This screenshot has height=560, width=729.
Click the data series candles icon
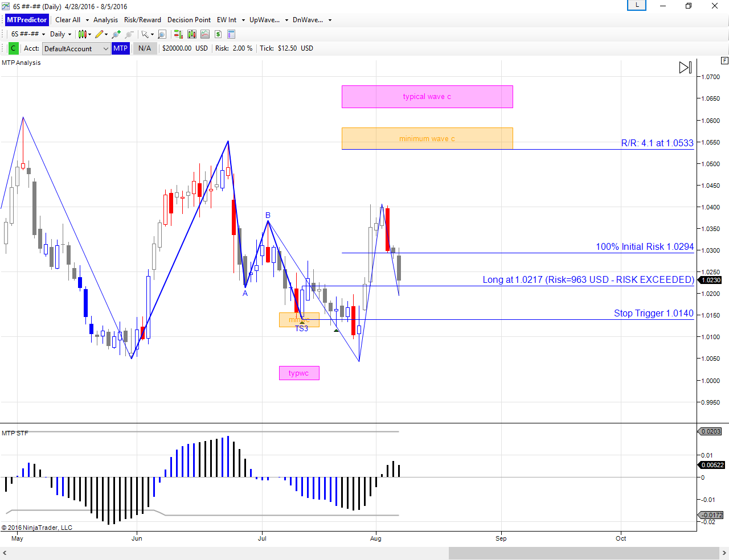click(x=192, y=34)
